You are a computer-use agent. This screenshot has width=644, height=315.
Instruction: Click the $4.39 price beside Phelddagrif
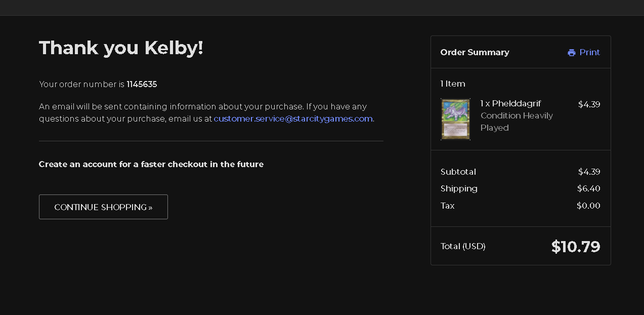click(x=589, y=104)
